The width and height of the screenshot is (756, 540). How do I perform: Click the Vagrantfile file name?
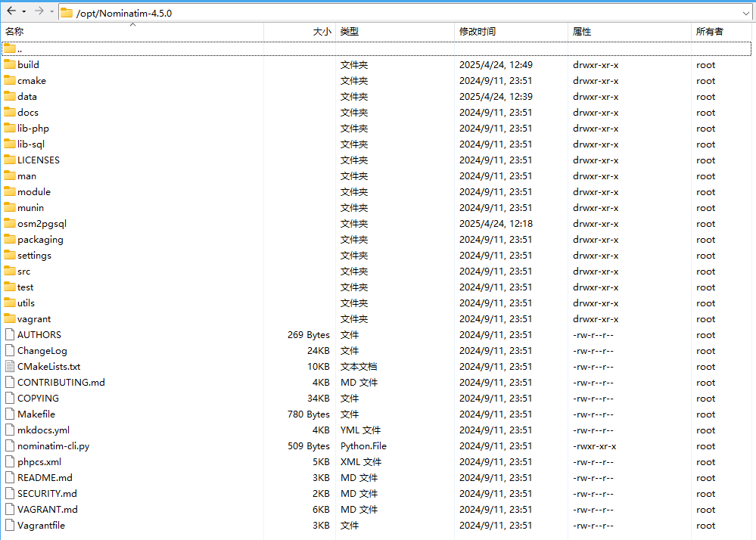tap(41, 526)
